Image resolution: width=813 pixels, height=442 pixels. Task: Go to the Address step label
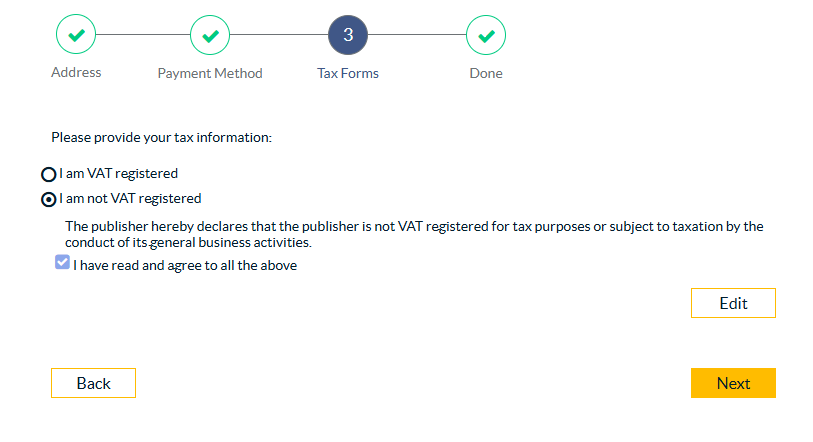[x=76, y=72]
